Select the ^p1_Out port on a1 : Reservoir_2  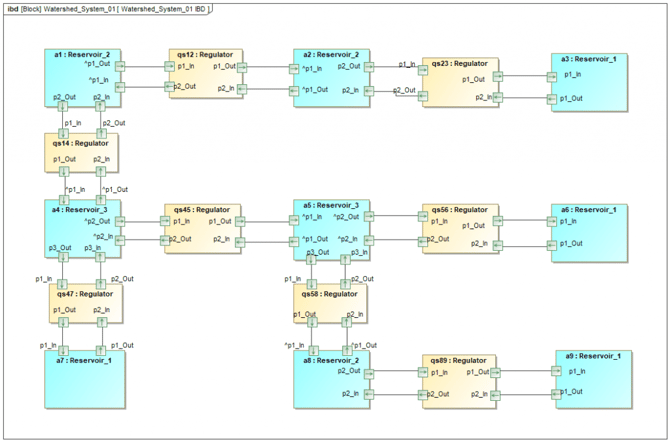(120, 66)
